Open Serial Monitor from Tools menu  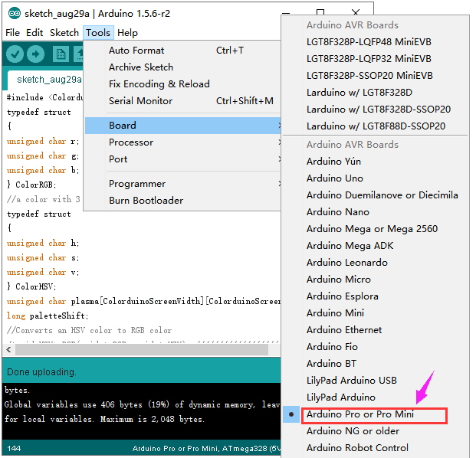(x=183, y=100)
